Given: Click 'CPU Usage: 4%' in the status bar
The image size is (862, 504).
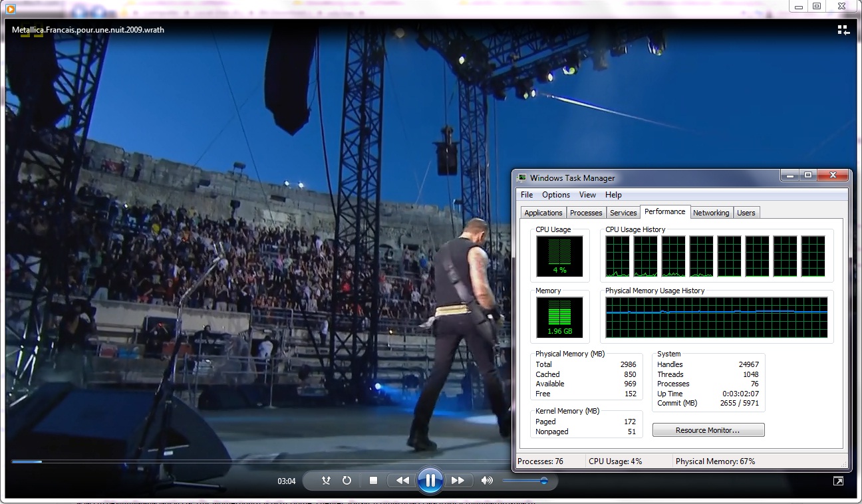Looking at the screenshot, I should [615, 461].
